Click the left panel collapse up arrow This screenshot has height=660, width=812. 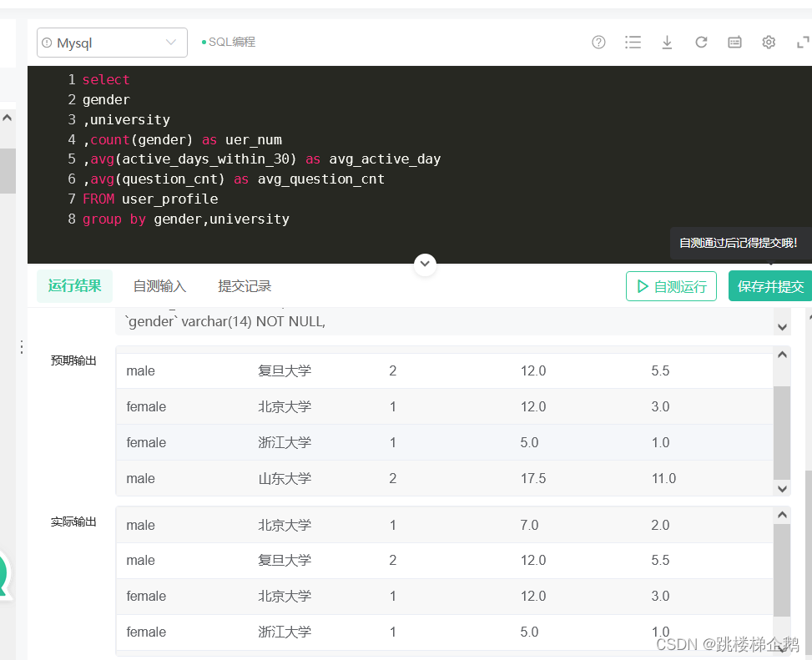click(8, 118)
